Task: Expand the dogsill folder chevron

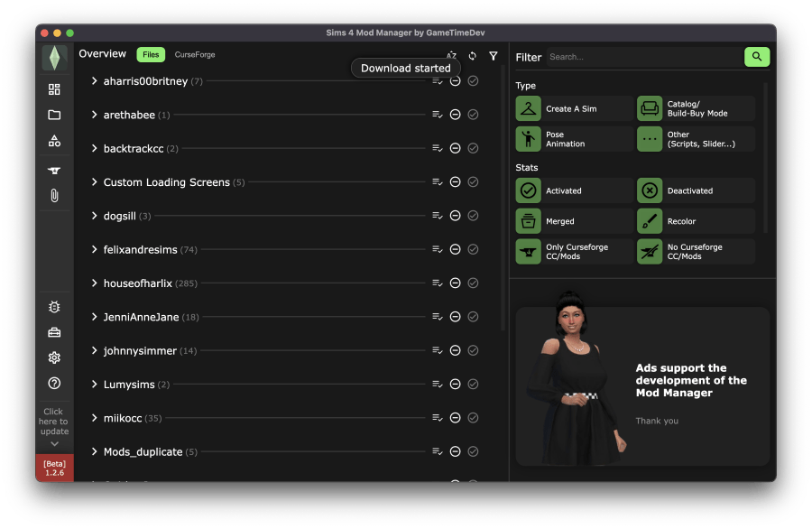Action: [x=94, y=216]
